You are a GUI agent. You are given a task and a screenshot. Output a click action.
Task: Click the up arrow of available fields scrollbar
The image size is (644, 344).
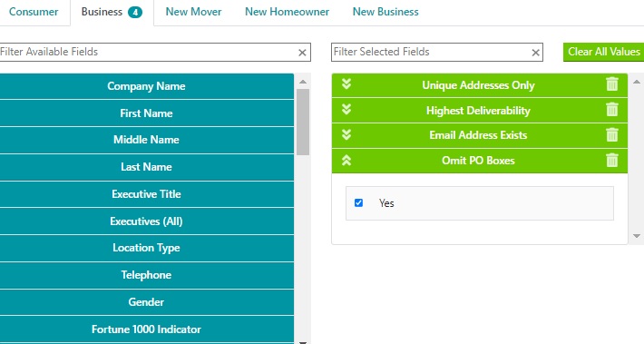(303, 82)
